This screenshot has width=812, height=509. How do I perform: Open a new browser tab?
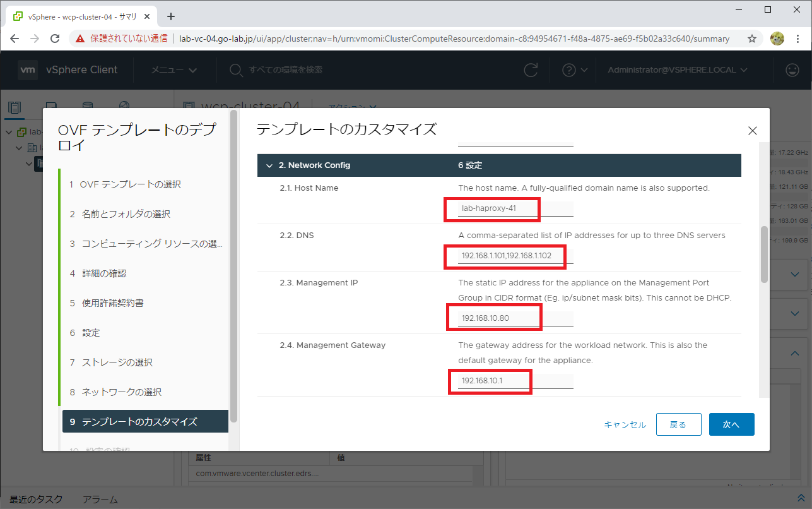[171, 16]
